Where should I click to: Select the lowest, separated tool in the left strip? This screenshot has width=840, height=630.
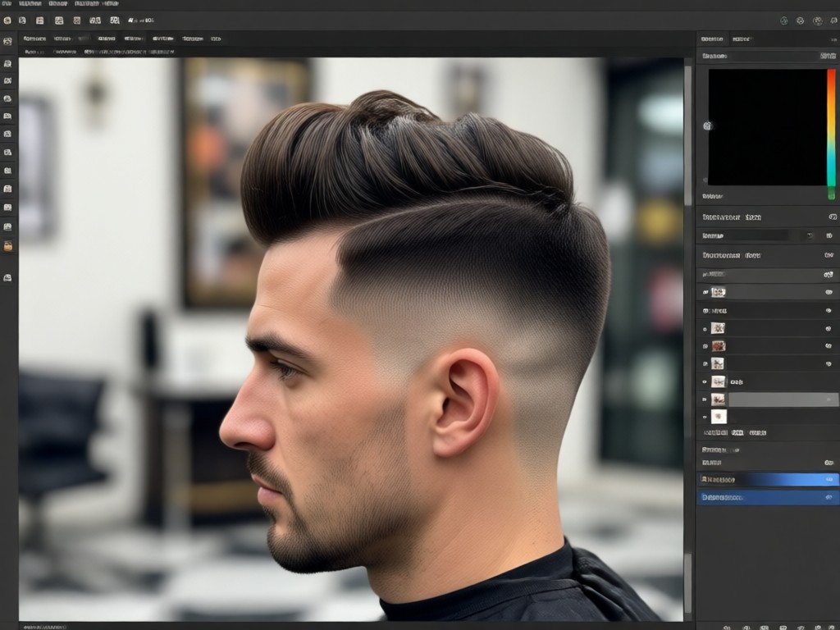pos(7,277)
